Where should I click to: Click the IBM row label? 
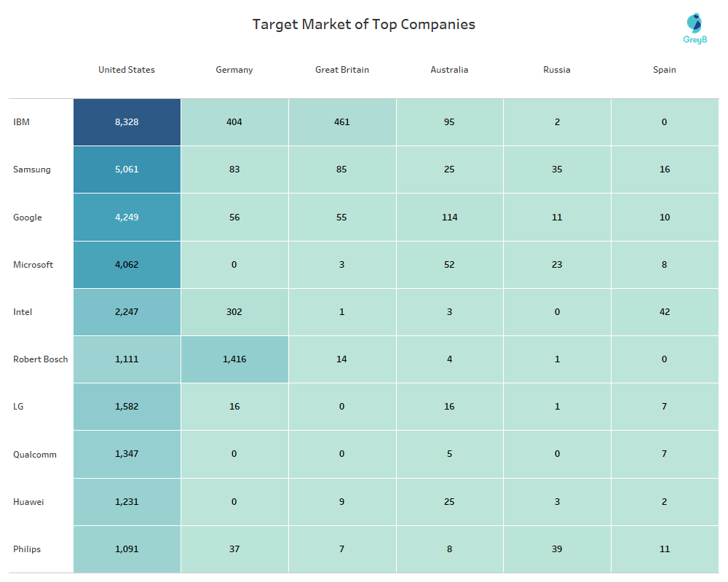point(22,122)
